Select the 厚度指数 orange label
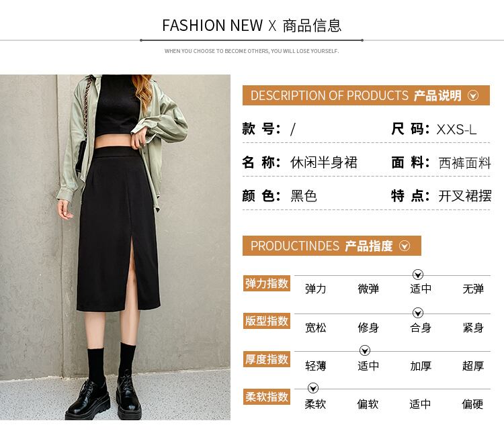 coord(267,359)
